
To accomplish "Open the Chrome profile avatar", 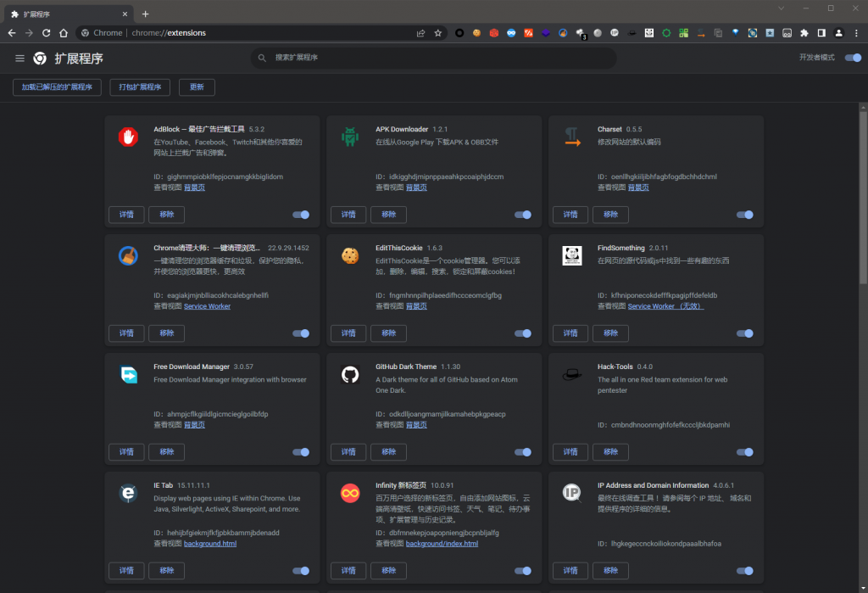I will [x=838, y=33].
